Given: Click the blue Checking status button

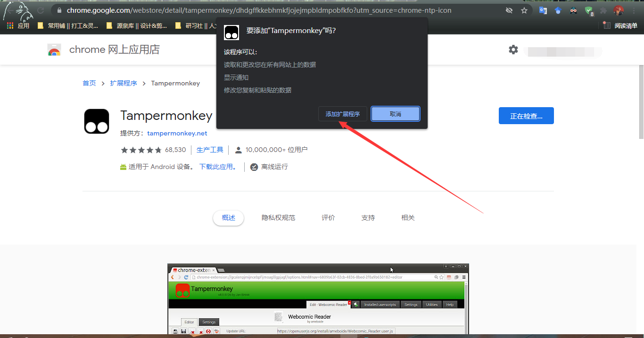Looking at the screenshot, I should tap(526, 116).
